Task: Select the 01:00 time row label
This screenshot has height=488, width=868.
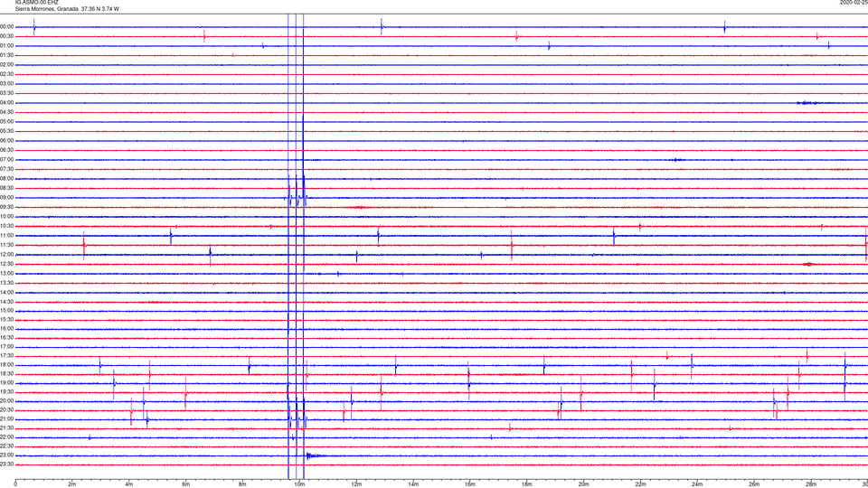Action: 7,46
